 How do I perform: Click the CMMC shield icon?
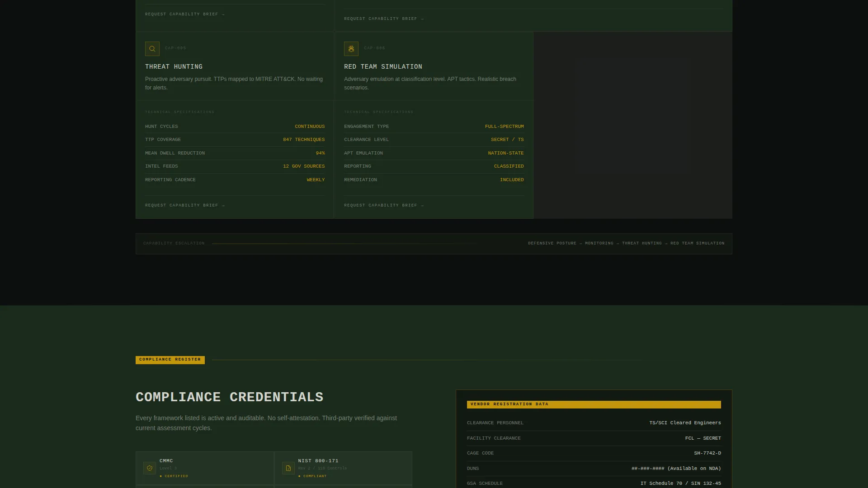(150, 468)
